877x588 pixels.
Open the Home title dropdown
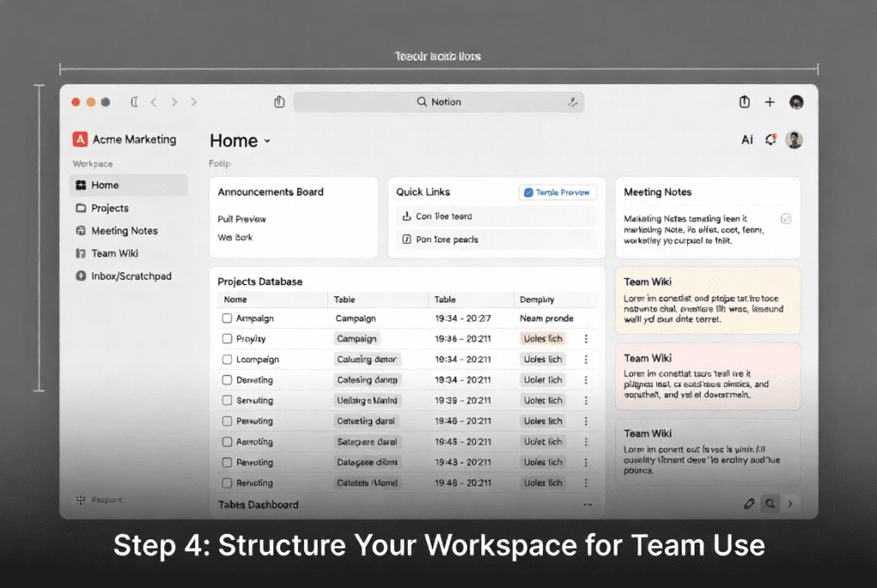[265, 140]
